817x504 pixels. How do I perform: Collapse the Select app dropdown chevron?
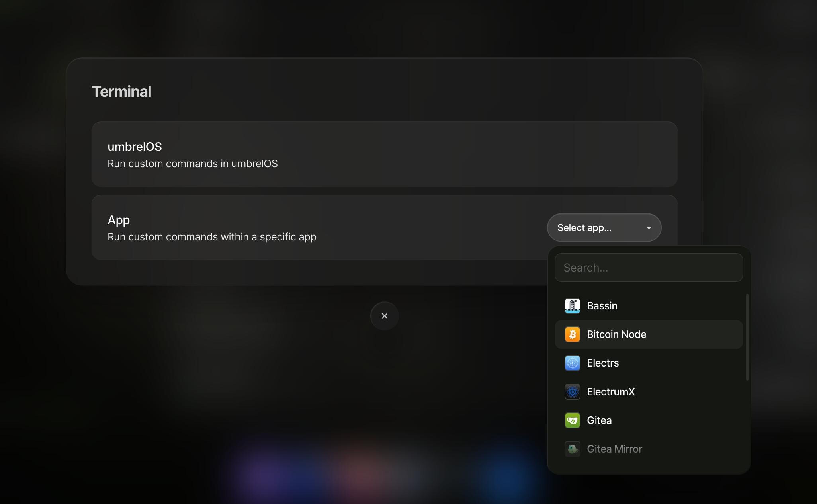[x=649, y=228]
